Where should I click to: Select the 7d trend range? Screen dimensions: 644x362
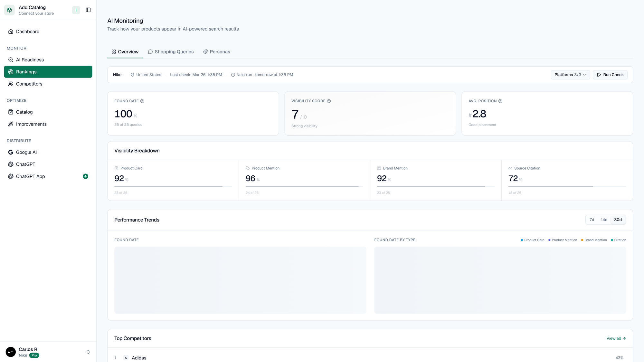(592, 220)
